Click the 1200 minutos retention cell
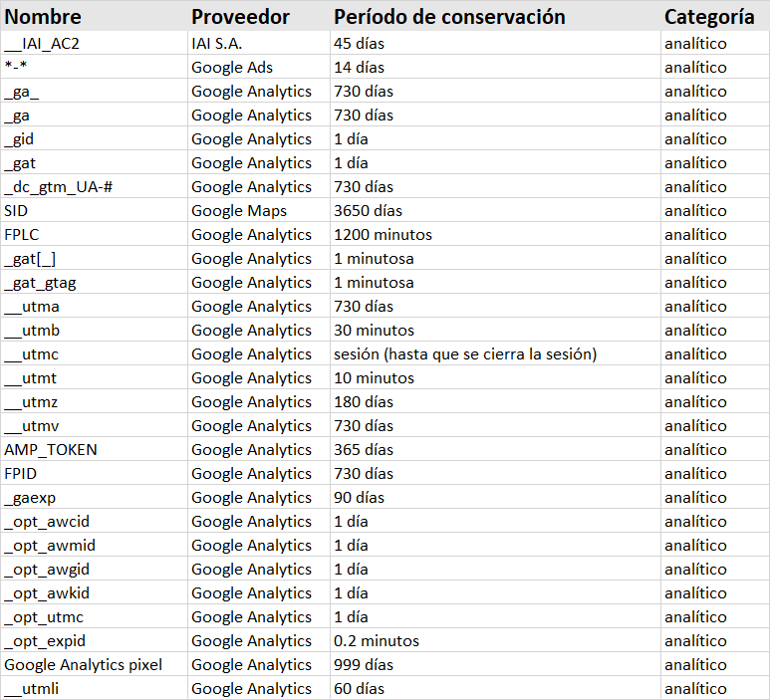The width and height of the screenshot is (770, 700). pyautogui.click(x=383, y=235)
